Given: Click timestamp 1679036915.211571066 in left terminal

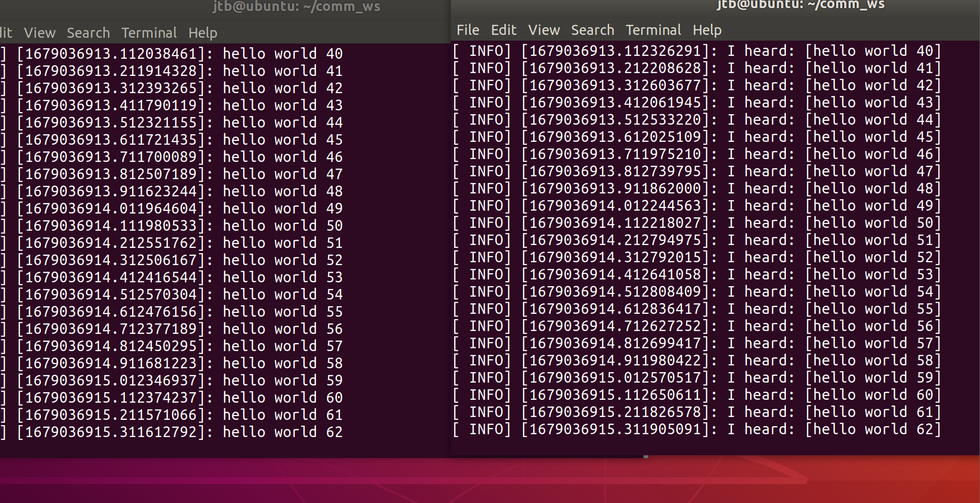Looking at the screenshot, I should click(111, 415).
